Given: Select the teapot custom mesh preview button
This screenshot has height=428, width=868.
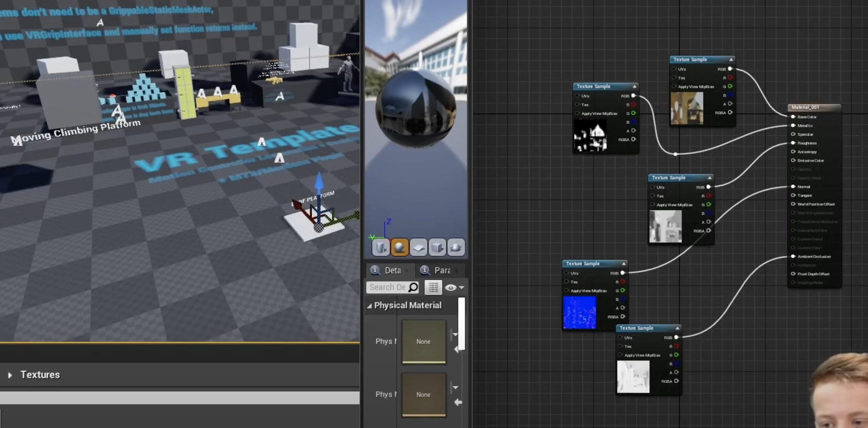Looking at the screenshot, I should point(456,247).
